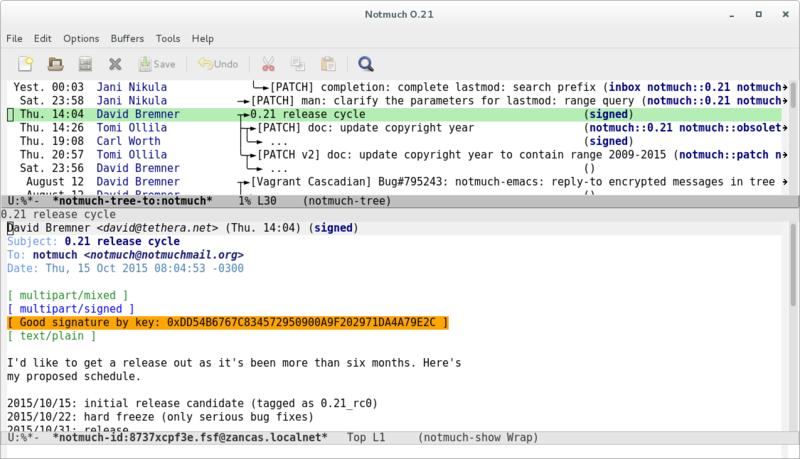Click the Search magnifier icon
The height and width of the screenshot is (459, 800).
366,64
